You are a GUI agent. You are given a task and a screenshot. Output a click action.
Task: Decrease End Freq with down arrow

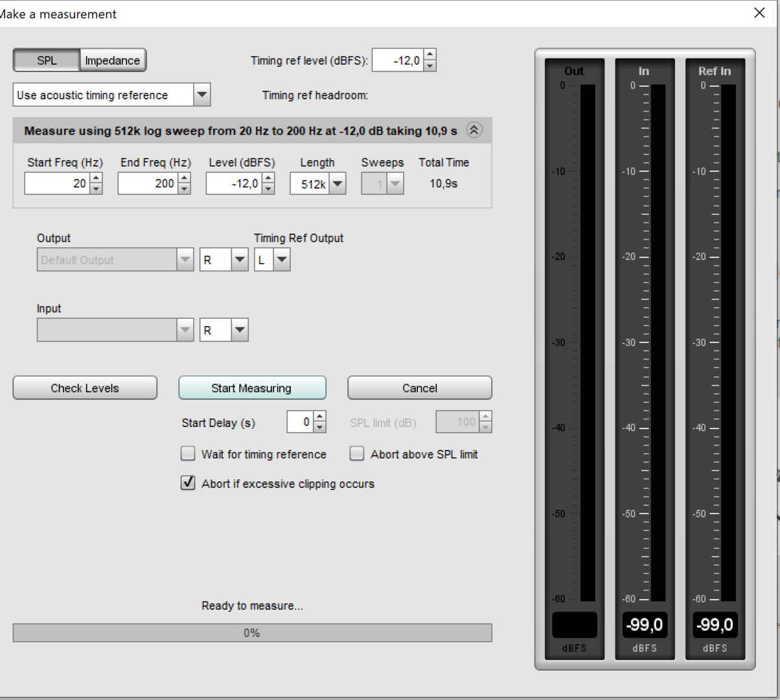(185, 189)
